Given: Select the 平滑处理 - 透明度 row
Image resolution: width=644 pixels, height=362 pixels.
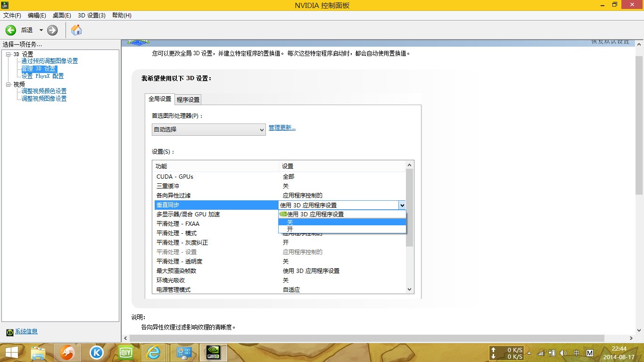Looking at the screenshot, I should pos(279,262).
